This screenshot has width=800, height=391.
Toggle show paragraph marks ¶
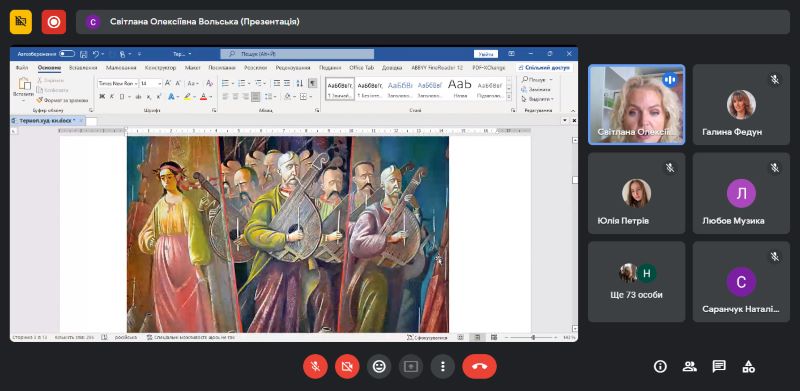312,83
